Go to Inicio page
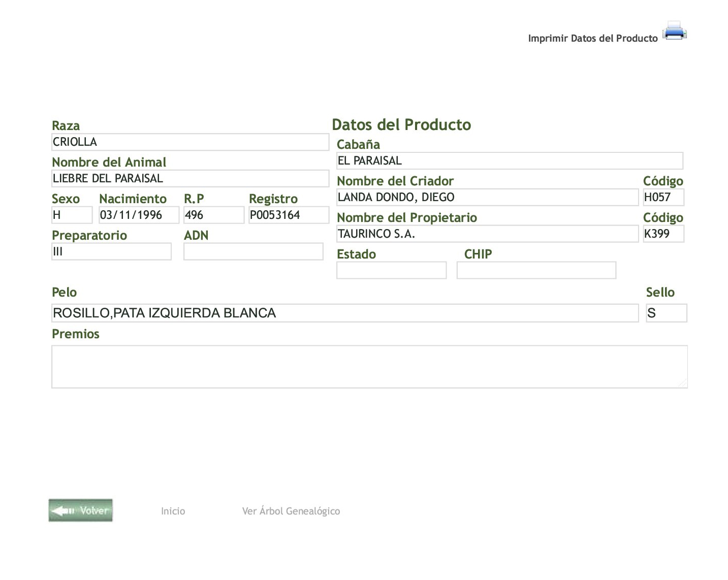This screenshot has width=728, height=580. tap(173, 511)
